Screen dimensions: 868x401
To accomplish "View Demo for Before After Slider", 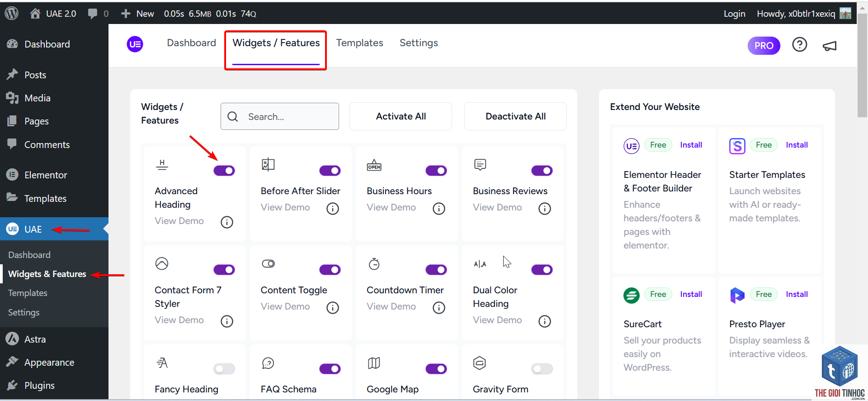I will tap(285, 207).
